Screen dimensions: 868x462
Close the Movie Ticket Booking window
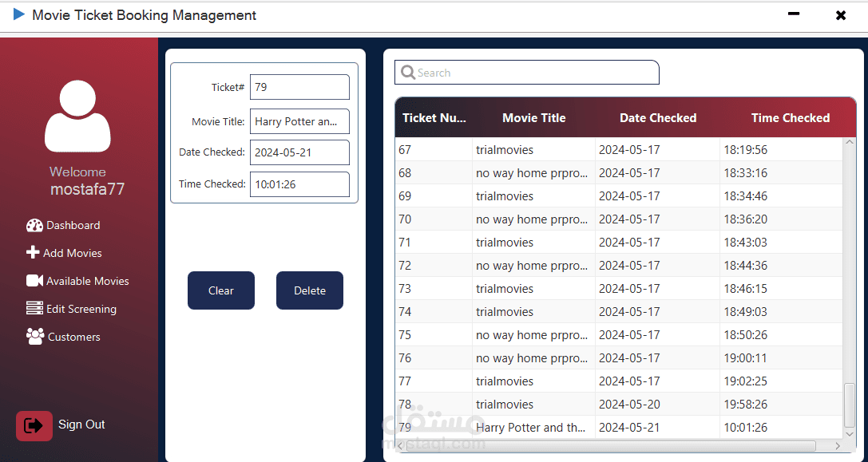tap(840, 15)
